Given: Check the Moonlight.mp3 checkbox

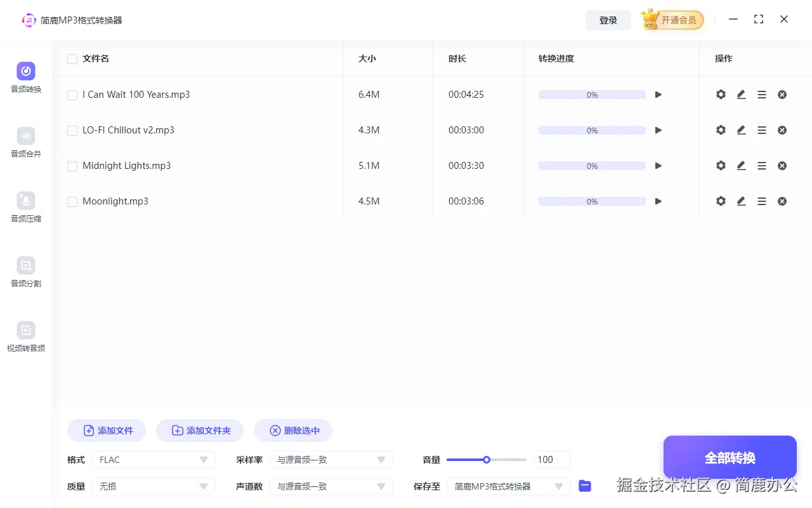Looking at the screenshot, I should pyautogui.click(x=72, y=202).
